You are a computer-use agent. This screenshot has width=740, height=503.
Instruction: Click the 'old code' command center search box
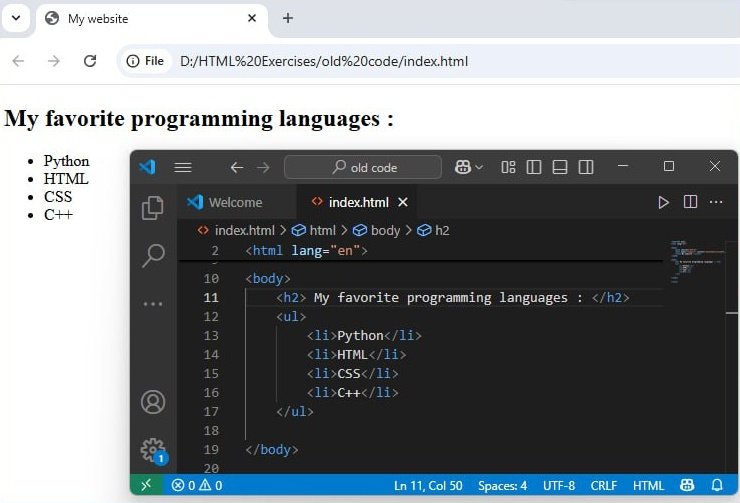(363, 167)
